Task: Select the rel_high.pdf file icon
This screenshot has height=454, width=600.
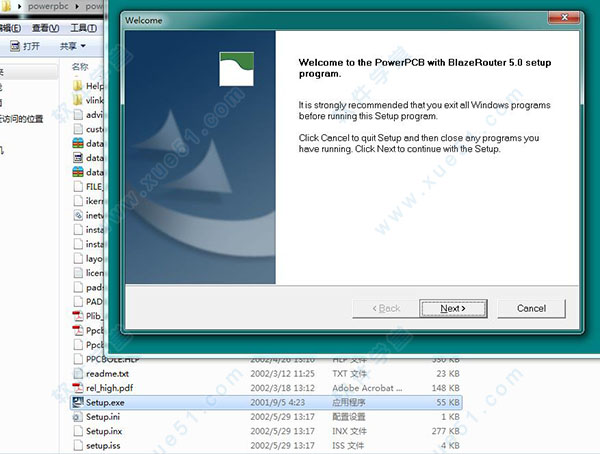Action: (79, 388)
